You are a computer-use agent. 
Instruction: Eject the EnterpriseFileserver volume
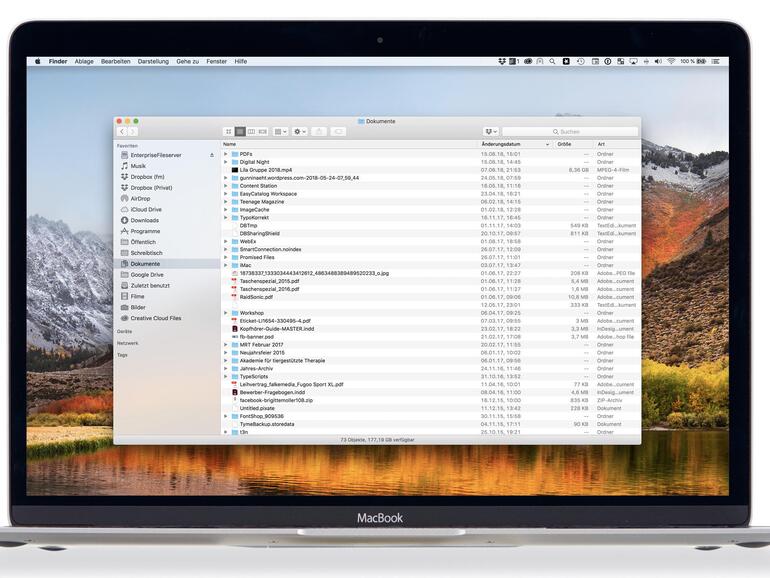pos(212,155)
